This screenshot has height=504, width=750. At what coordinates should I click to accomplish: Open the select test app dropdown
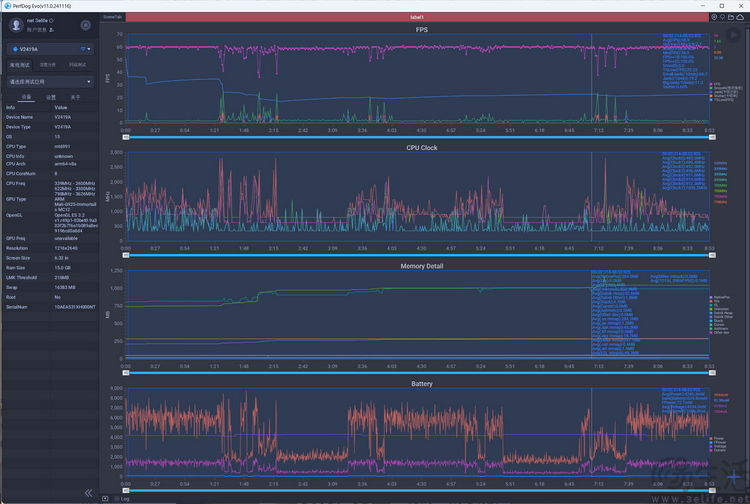(x=50, y=82)
